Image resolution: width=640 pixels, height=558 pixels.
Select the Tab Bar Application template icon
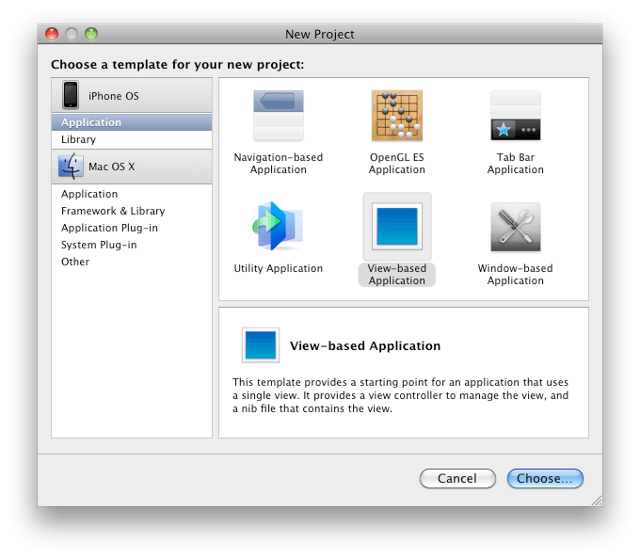(516, 116)
